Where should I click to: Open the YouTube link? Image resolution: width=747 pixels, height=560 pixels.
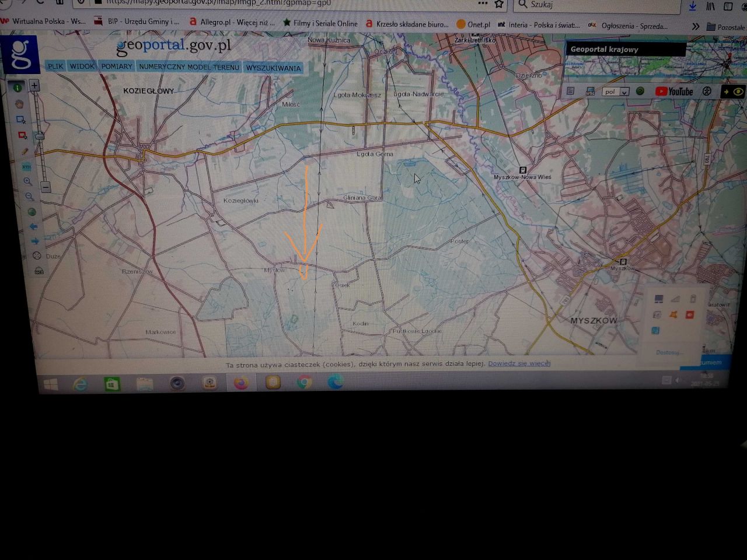point(674,92)
